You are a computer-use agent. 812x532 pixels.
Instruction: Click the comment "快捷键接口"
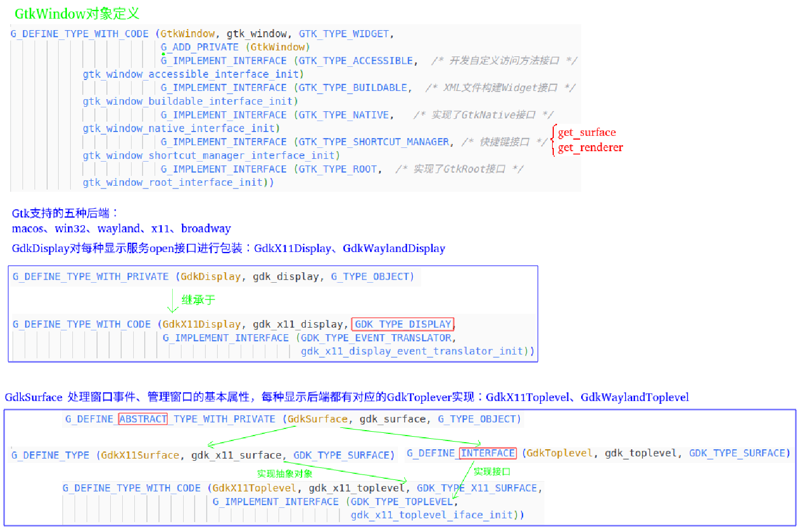tap(504, 142)
